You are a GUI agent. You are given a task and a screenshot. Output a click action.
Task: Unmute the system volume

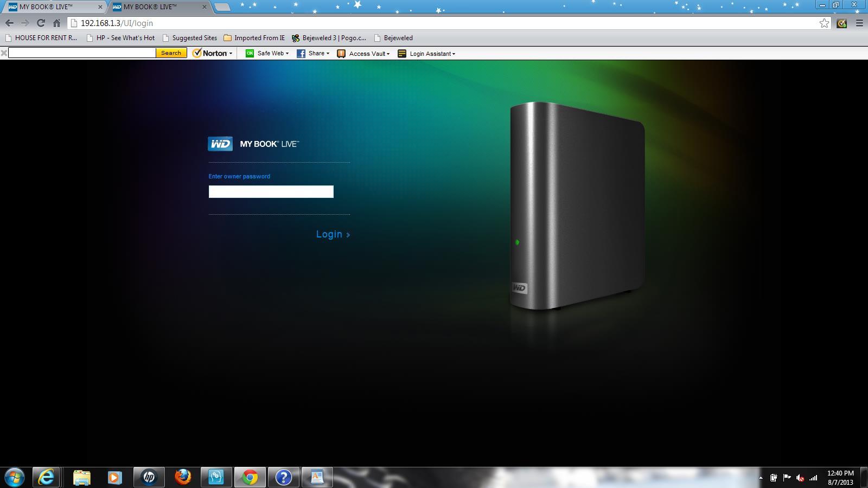(800, 478)
